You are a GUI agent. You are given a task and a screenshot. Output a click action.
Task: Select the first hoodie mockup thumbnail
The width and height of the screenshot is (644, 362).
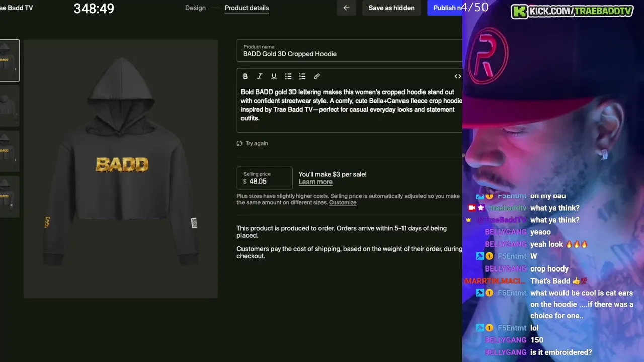[x=9, y=60]
